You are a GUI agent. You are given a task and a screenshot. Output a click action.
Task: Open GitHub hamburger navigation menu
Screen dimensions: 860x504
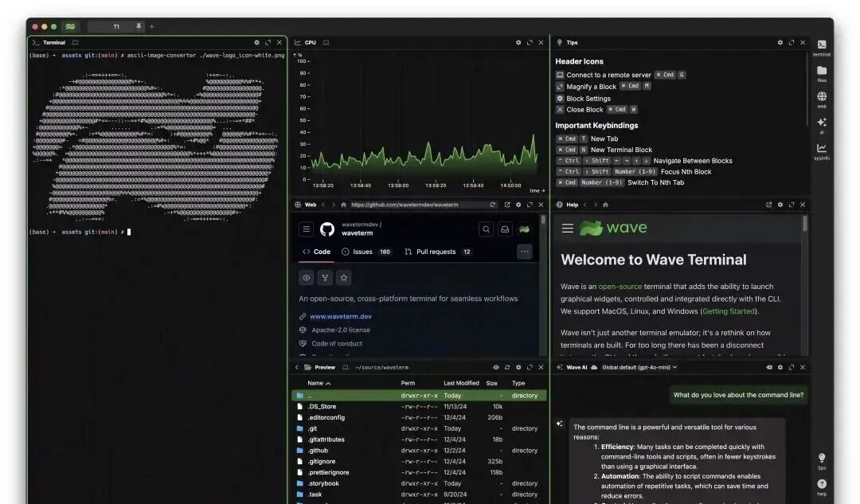306,229
